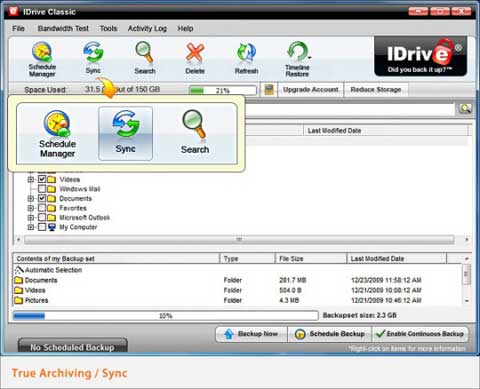Click the magnifier icon beside the search field
Image resolution: width=480 pixels, height=389 pixels.
coord(465,108)
